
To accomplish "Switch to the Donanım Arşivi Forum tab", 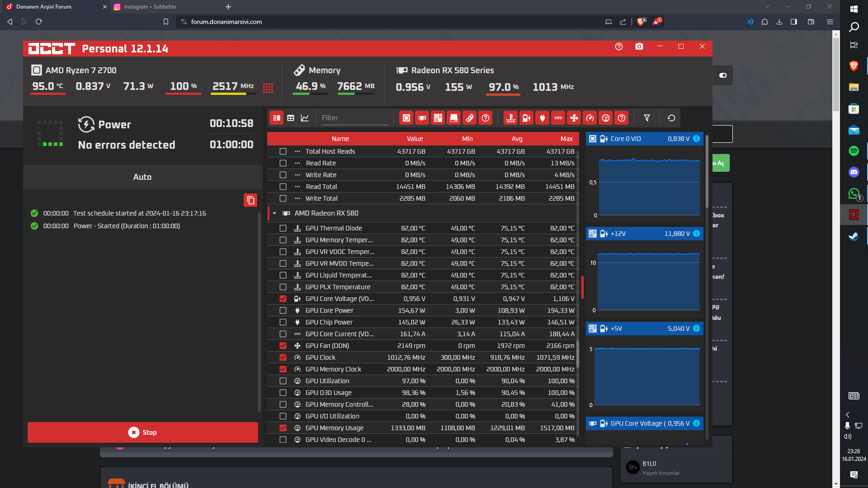I will point(44,7).
